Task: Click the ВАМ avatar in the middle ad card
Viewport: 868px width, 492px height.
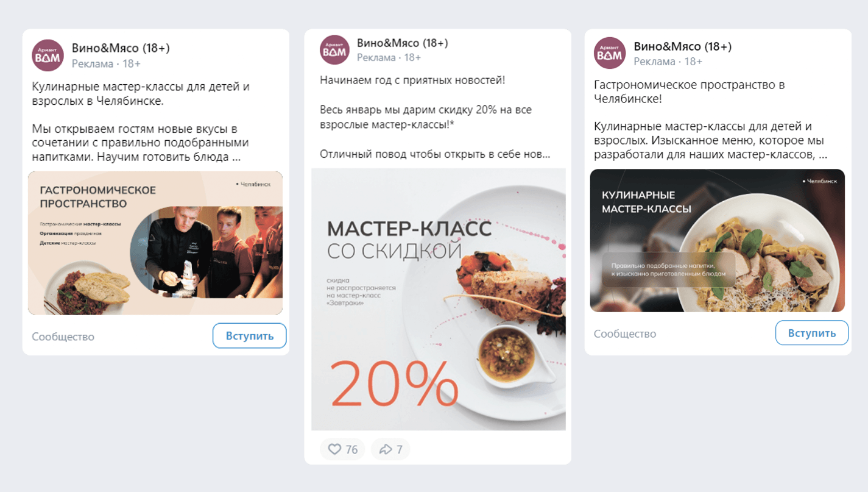Action: (334, 50)
